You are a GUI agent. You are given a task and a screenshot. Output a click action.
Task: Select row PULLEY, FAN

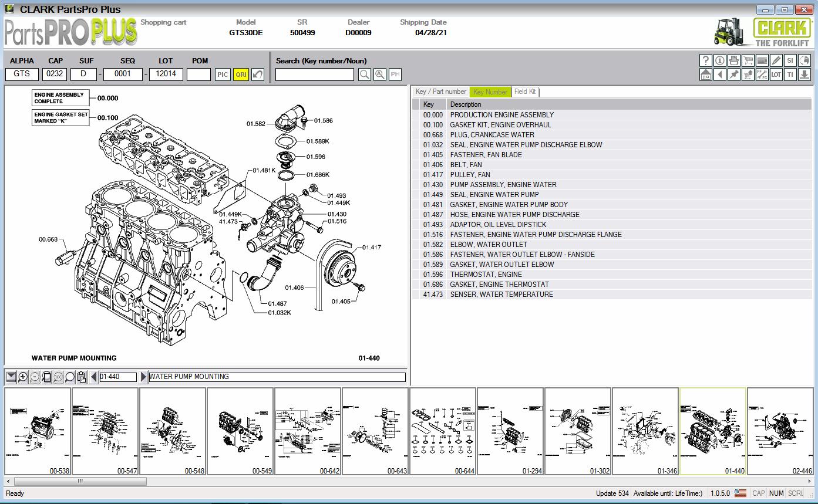click(x=612, y=175)
